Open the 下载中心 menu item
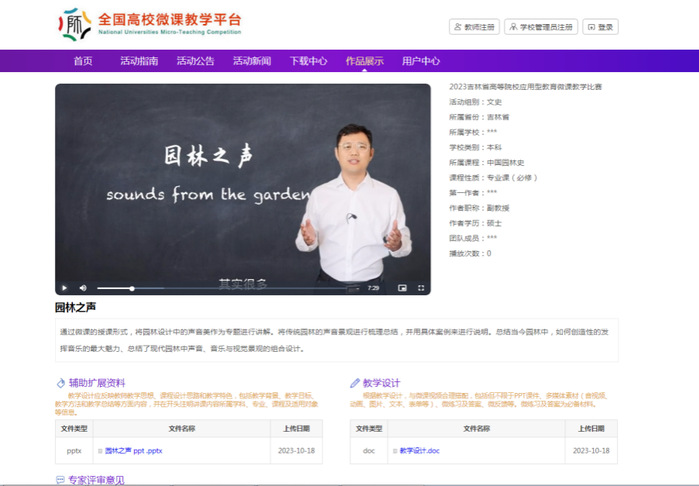Image resolution: width=699 pixels, height=486 pixels. point(308,61)
